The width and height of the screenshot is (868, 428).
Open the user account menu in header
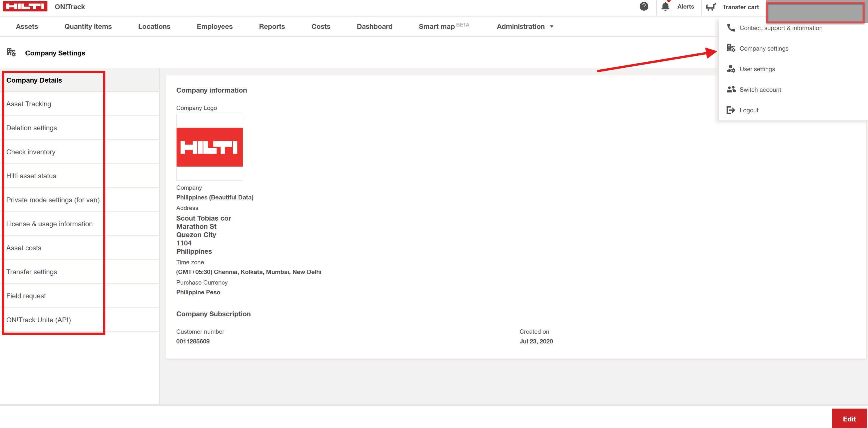tap(815, 13)
